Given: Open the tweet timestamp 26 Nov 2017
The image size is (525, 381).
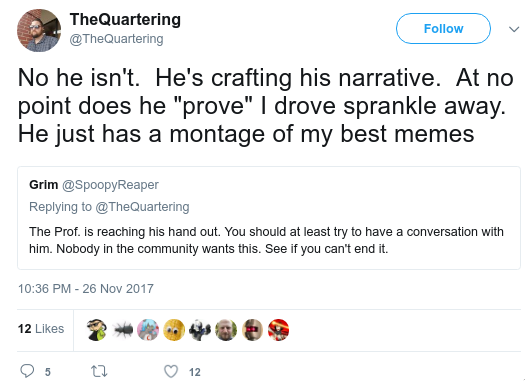Looking at the screenshot, I should pos(86,289).
